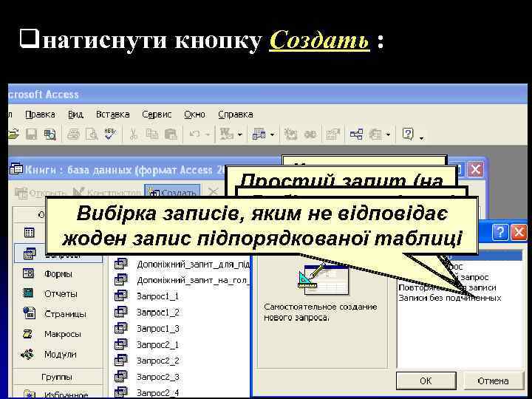
Task: Select the Запросы object icon in sidebar
Action: pos(29,253)
